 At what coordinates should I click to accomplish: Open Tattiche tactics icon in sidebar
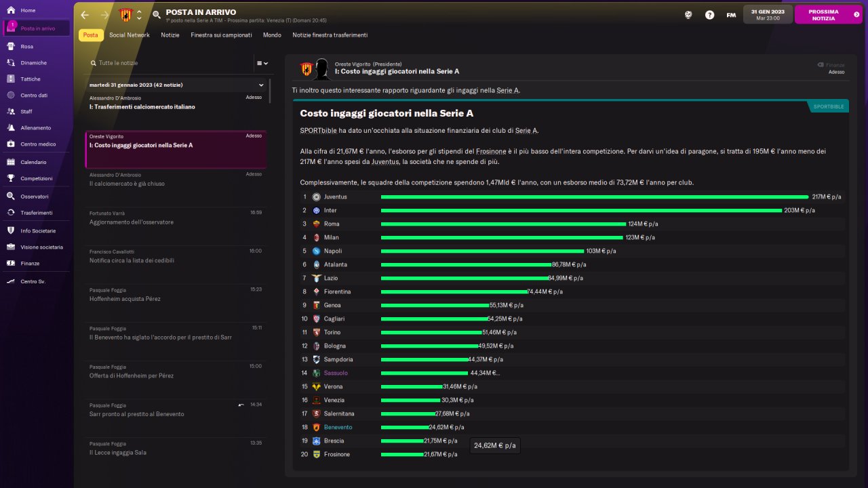click(11, 79)
